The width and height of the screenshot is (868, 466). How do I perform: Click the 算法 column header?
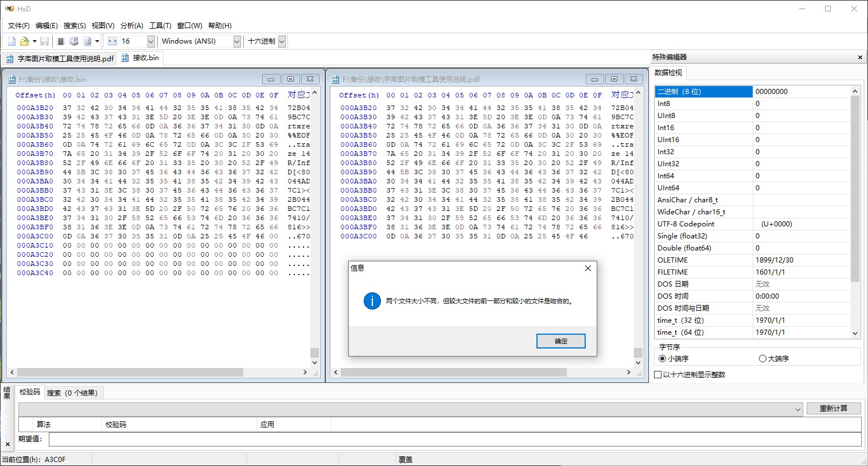click(67, 425)
